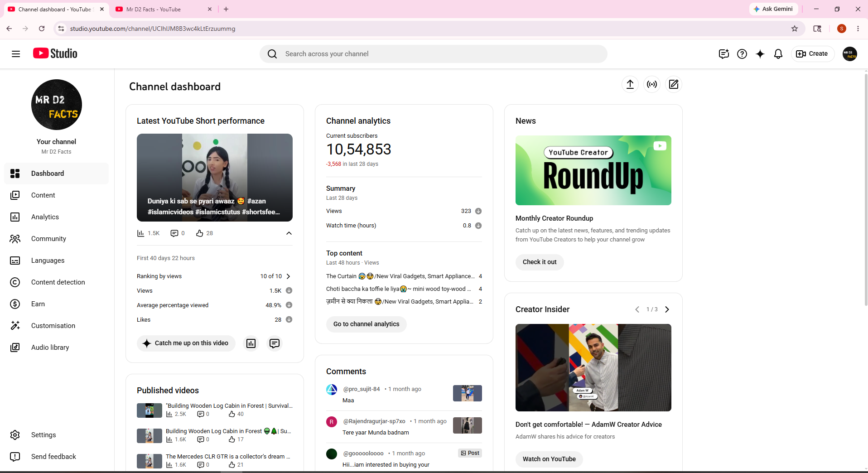Click the Views trend arrow in Summary
868x473 pixels.
tap(478, 211)
